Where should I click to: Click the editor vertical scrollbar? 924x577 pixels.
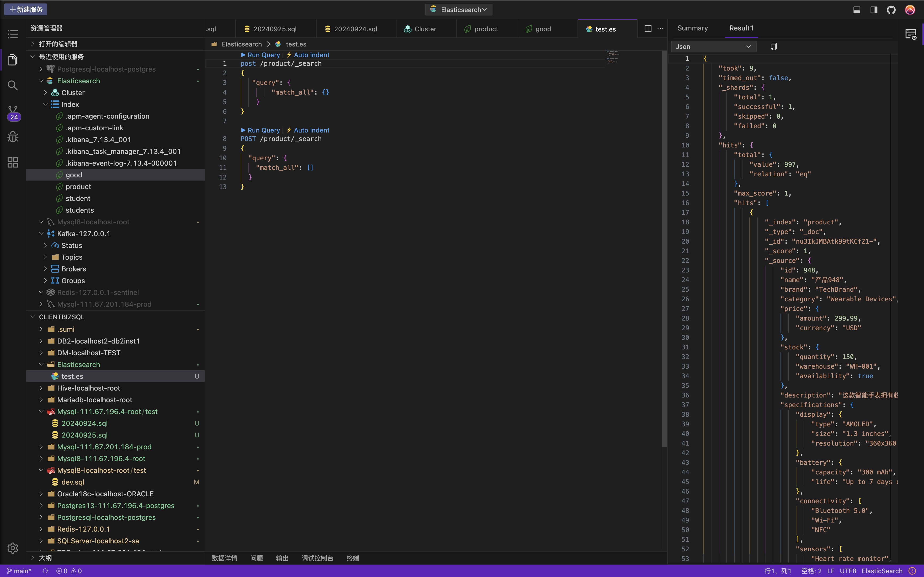pyautogui.click(x=664, y=248)
